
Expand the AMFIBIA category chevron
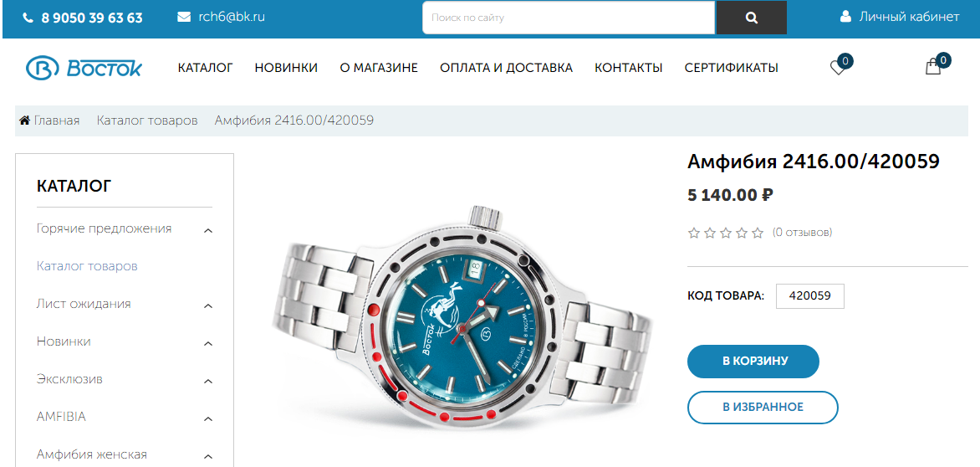pos(208,418)
